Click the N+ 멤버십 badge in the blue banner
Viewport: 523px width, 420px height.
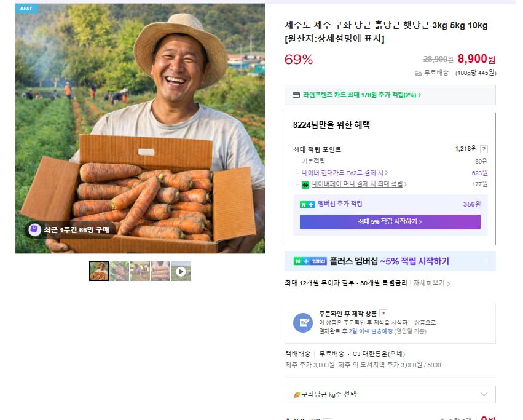pos(310,261)
